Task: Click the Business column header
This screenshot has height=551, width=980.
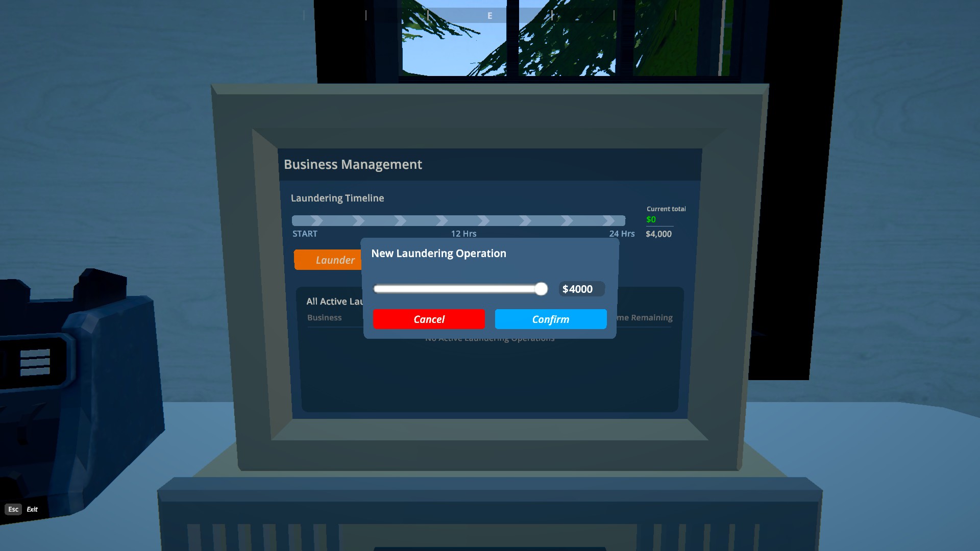Action: pyautogui.click(x=324, y=317)
